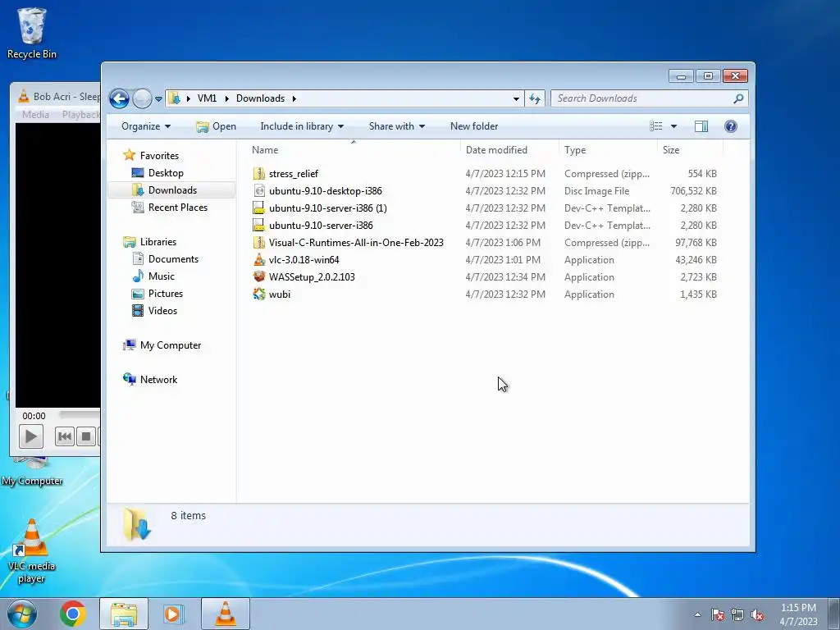Select Network in navigation pane
The height and width of the screenshot is (630, 840).
(x=158, y=379)
